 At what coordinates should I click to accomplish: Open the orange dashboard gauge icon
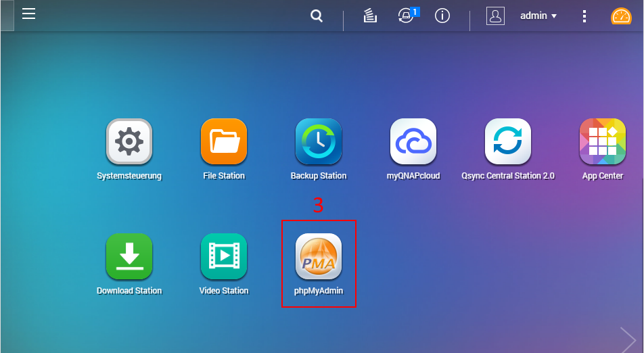click(x=621, y=16)
